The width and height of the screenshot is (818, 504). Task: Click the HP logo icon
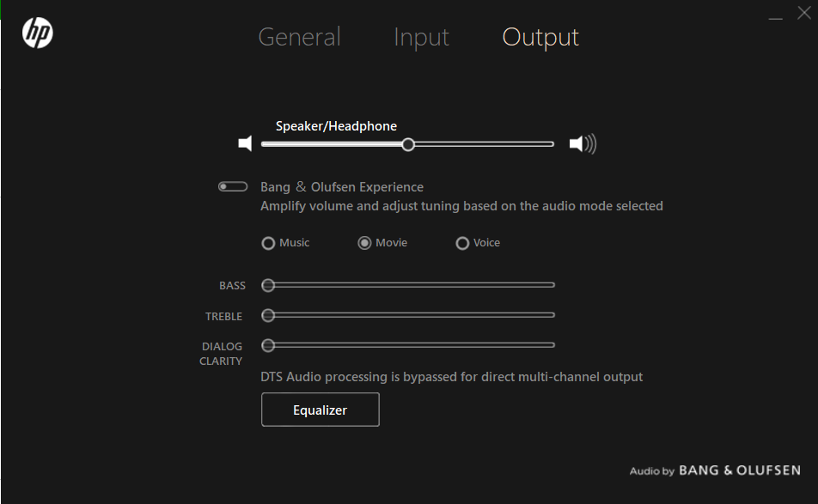(x=38, y=33)
